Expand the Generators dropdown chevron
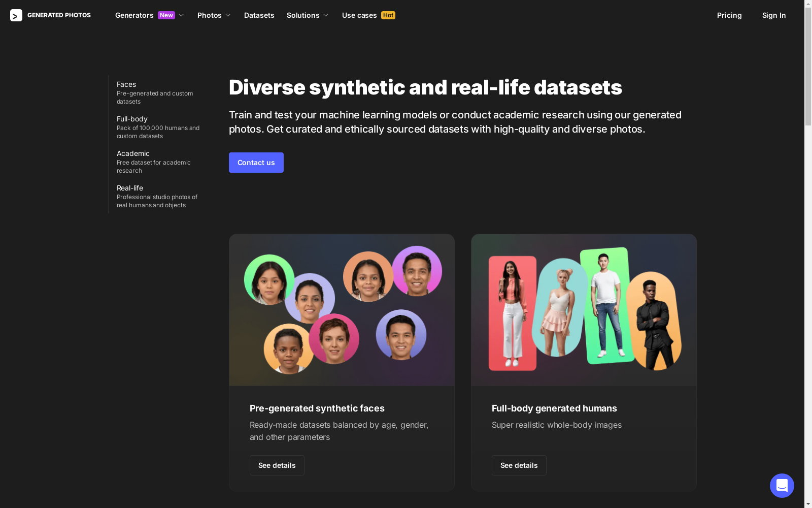Screen dimensions: 812x508 click(181, 15)
